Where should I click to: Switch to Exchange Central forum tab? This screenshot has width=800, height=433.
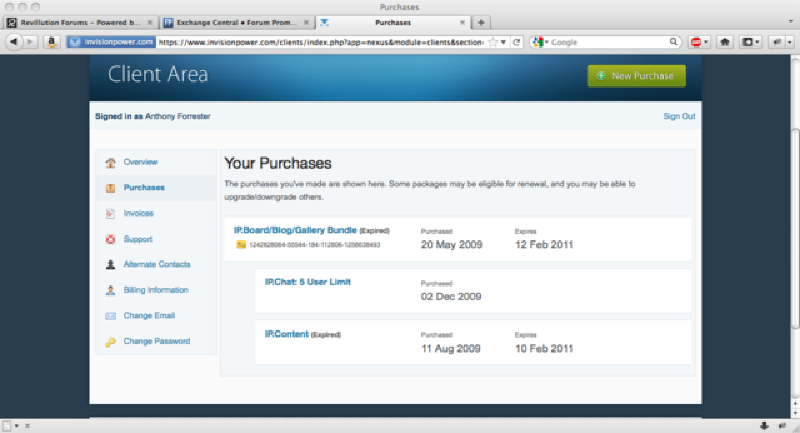click(x=237, y=22)
